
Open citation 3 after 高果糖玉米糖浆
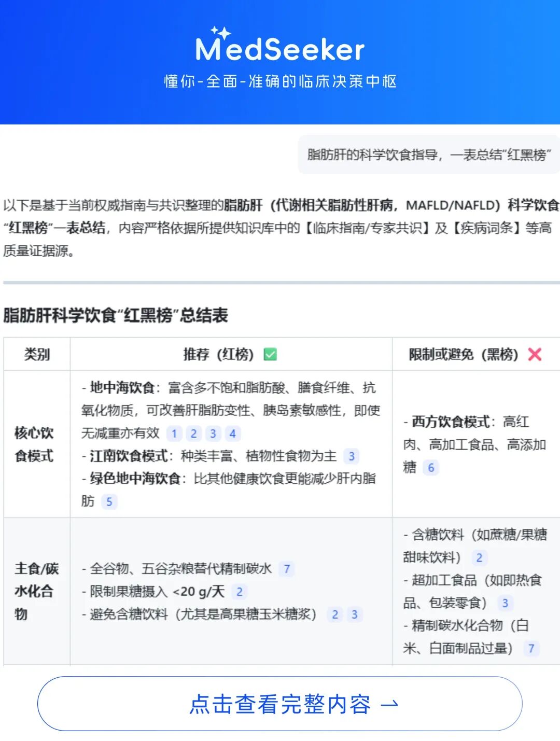pyautogui.click(x=355, y=614)
